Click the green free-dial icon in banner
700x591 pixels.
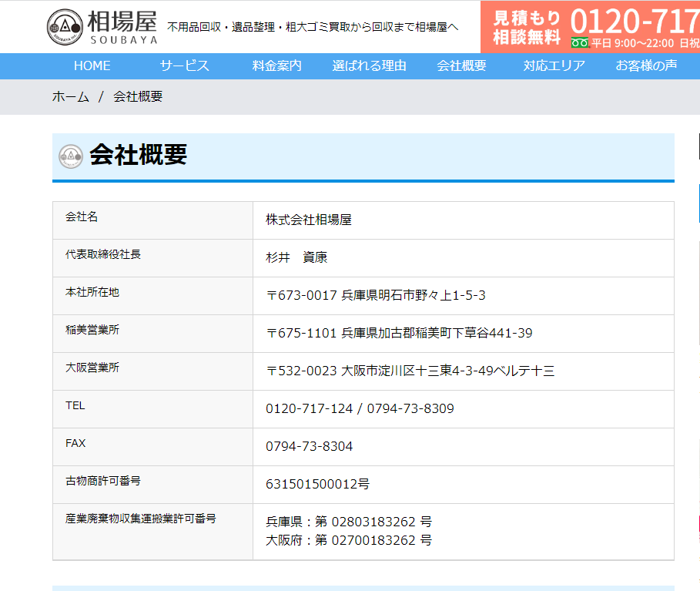[580, 43]
